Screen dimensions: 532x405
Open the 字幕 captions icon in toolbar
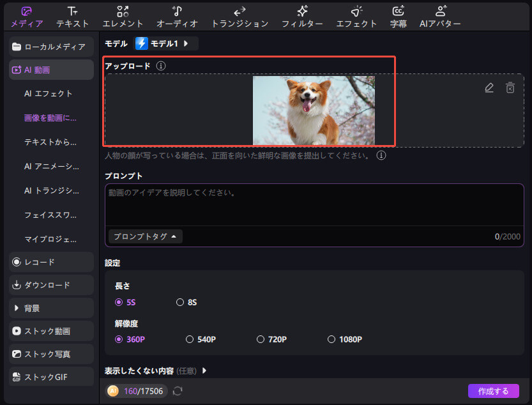coord(399,11)
